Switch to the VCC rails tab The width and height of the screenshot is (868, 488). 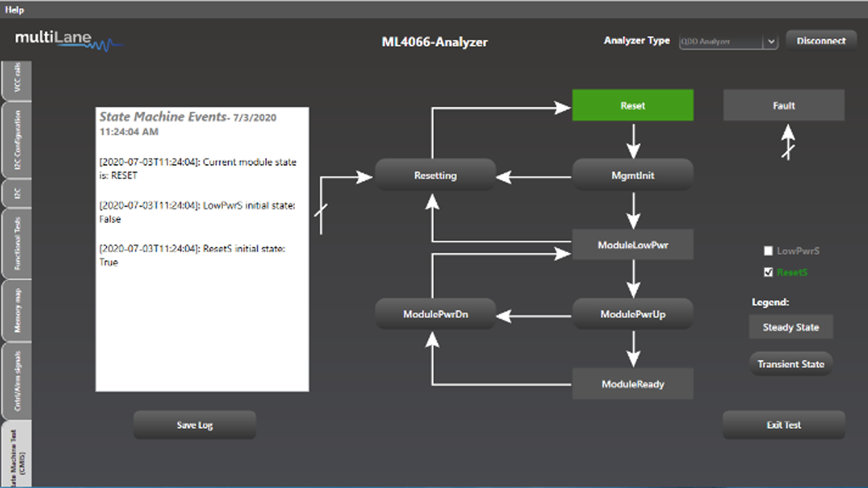[16, 80]
